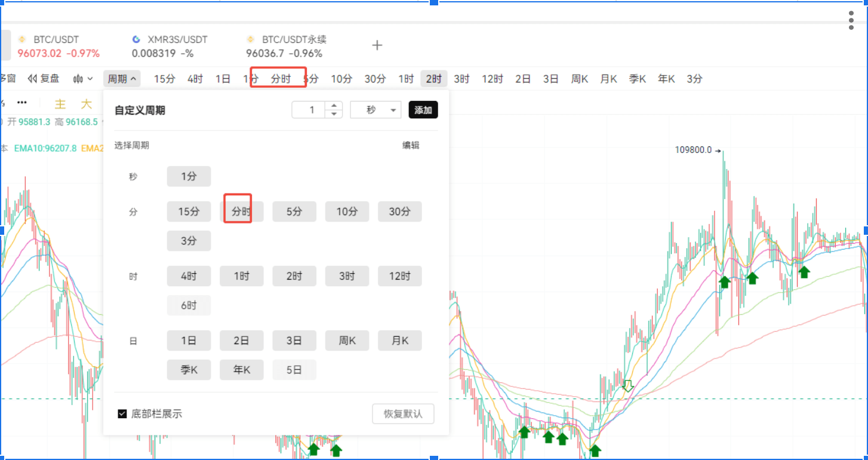Click the custom period number input field
This screenshot has height=460, width=868.
[x=309, y=110]
